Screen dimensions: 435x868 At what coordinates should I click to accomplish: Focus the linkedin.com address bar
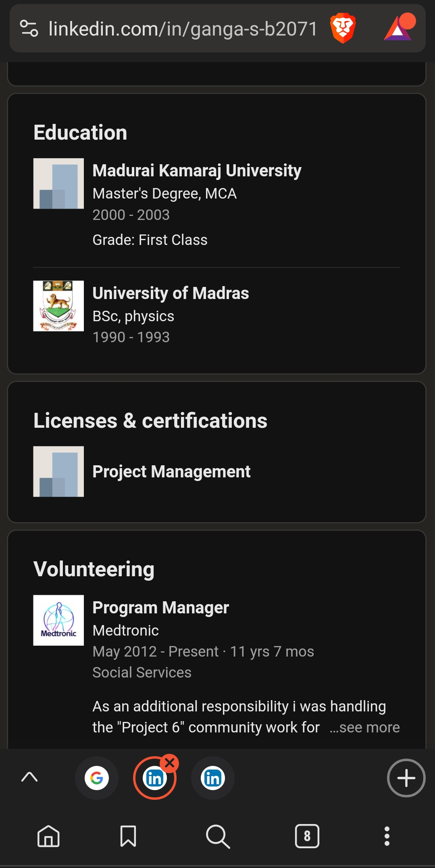[x=183, y=29]
